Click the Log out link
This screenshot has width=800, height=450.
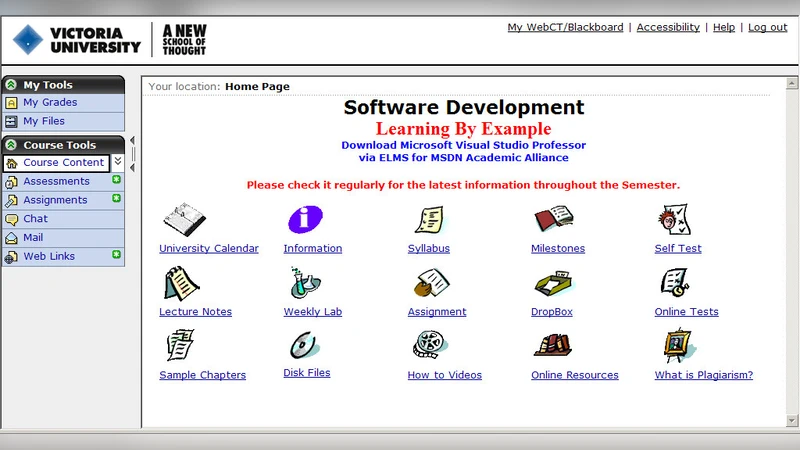767,28
